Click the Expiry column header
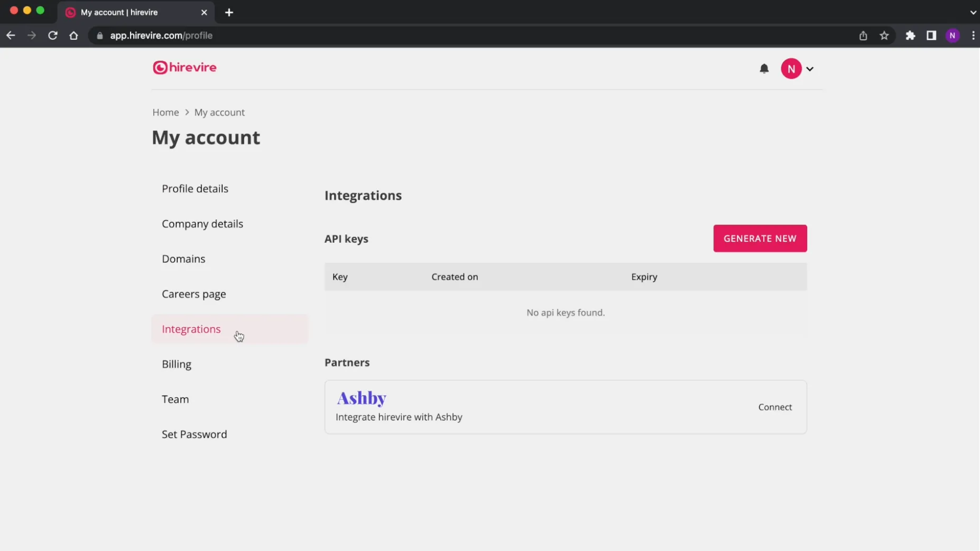 click(x=644, y=277)
